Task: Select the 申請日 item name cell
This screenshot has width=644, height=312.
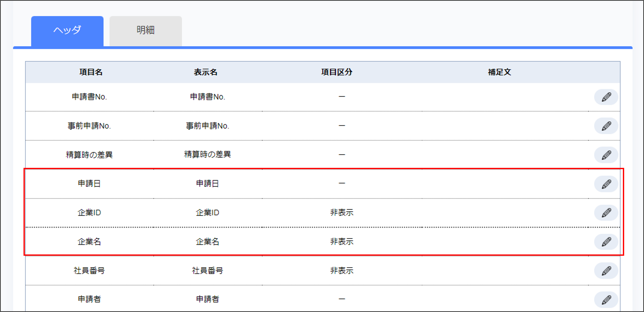Action: 89,184
